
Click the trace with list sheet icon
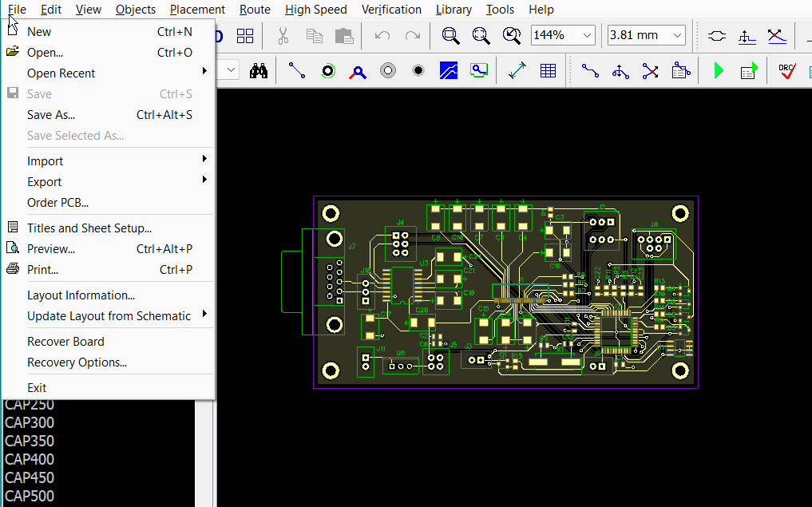(681, 70)
